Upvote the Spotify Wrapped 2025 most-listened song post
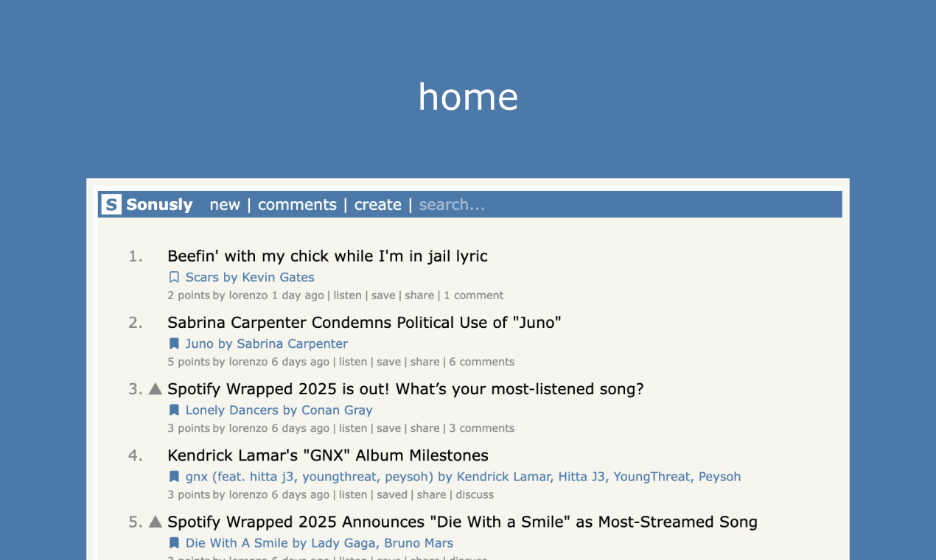Viewport: 936px width, 560px height. 156,388
